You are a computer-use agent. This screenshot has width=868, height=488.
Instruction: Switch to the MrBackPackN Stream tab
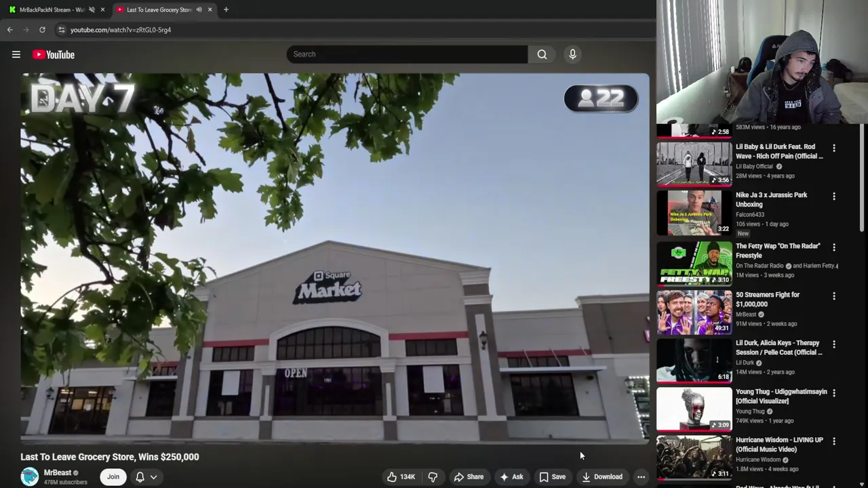pyautogui.click(x=52, y=9)
